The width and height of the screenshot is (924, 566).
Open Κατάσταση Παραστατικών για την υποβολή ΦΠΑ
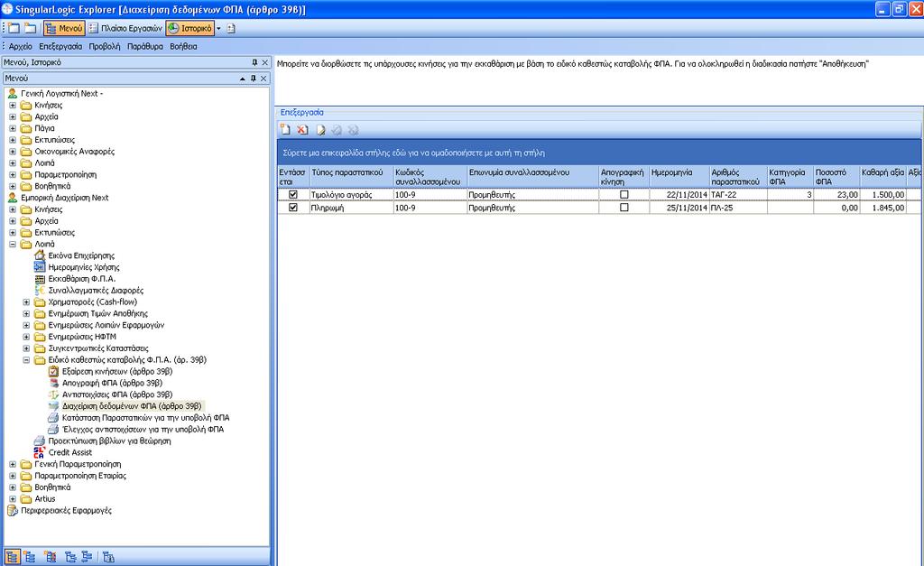(145, 417)
